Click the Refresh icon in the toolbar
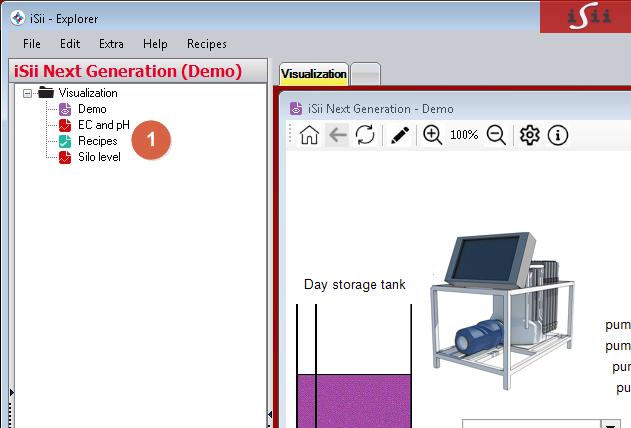This screenshot has width=631, height=428. 365,135
